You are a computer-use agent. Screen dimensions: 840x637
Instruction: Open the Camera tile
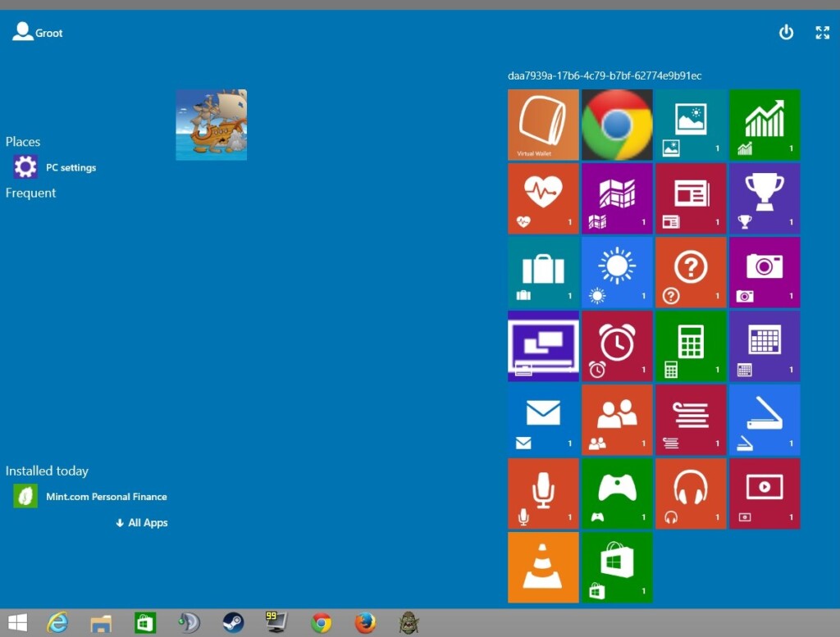[765, 272]
